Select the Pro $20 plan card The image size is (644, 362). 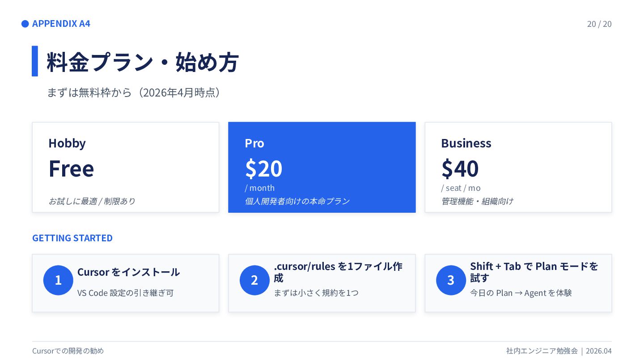coord(322,167)
